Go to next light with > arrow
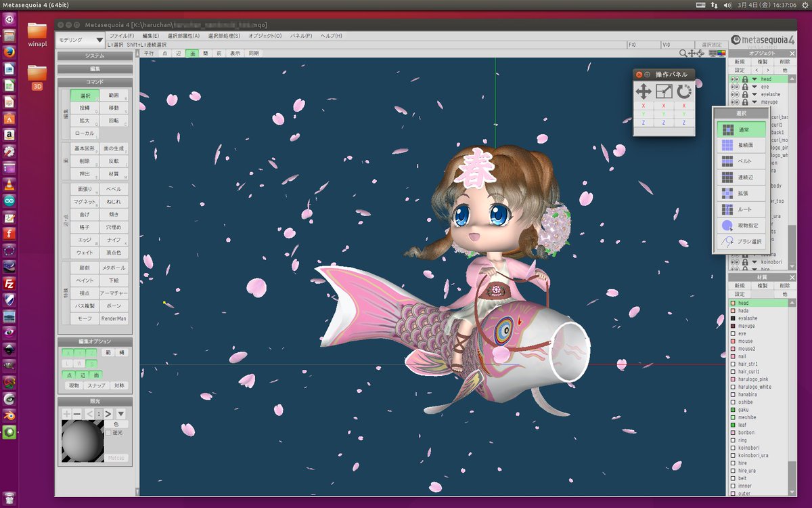The width and height of the screenshot is (812, 508). [x=108, y=413]
